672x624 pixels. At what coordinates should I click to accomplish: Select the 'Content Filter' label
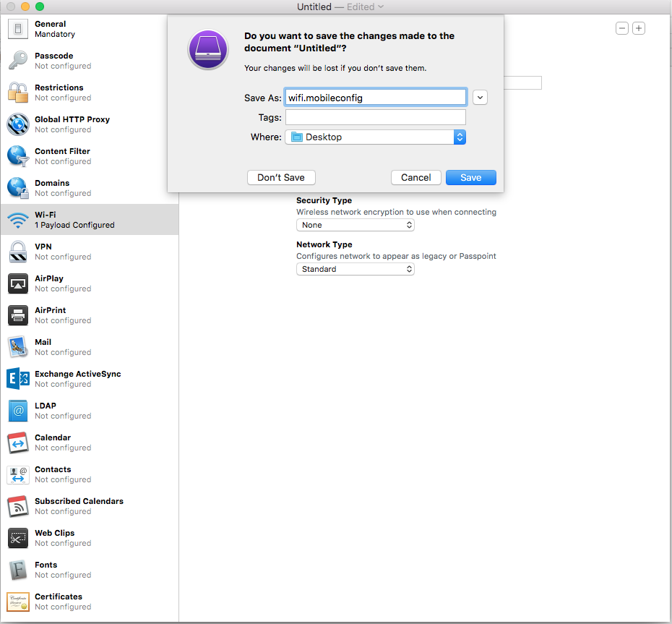click(63, 151)
